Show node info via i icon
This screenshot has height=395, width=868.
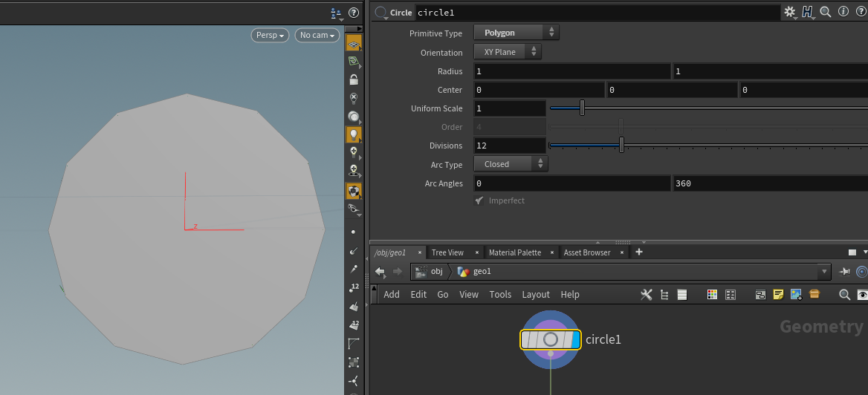click(x=843, y=12)
